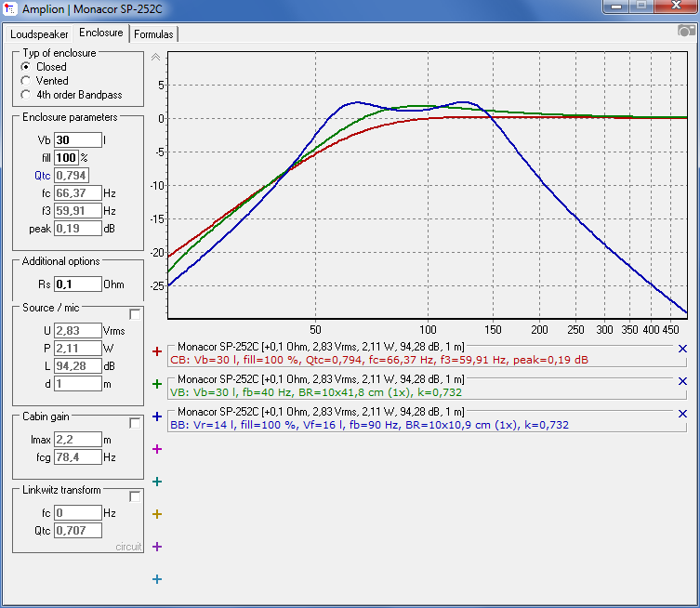Select the Closed enclosure type
700x608 pixels.
(x=44, y=67)
